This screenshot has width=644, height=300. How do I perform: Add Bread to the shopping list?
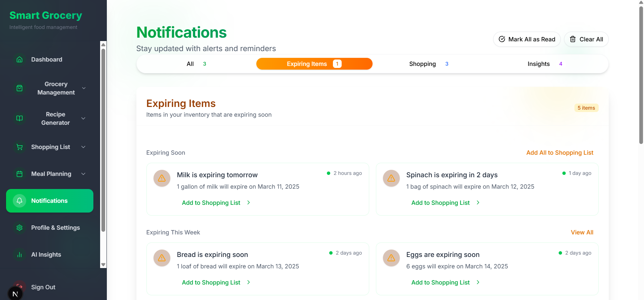point(216,283)
